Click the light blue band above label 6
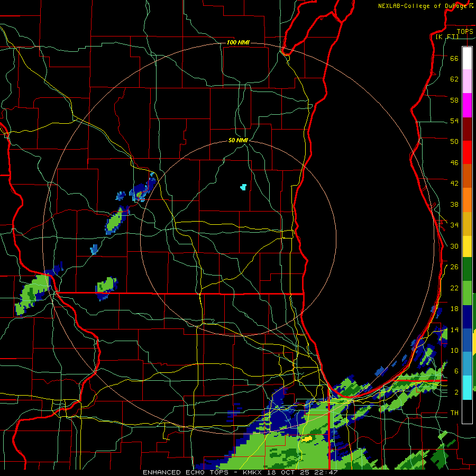476x476 pixels. [x=467, y=363]
